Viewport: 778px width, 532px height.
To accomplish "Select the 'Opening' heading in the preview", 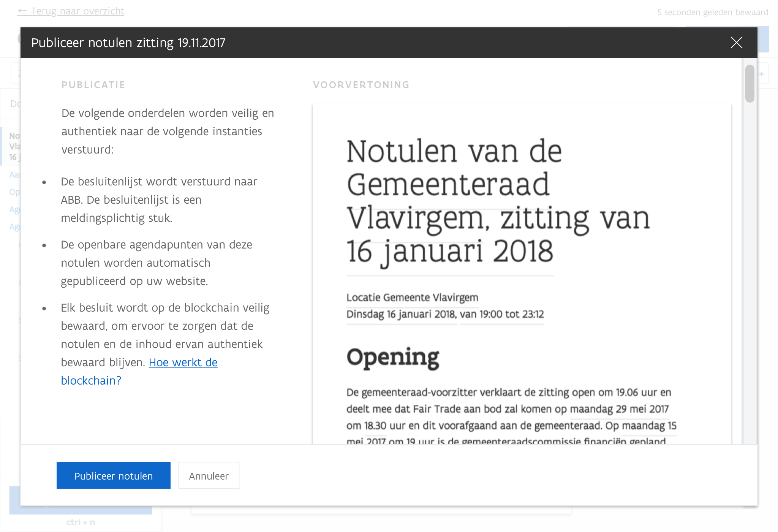I will click(x=392, y=357).
